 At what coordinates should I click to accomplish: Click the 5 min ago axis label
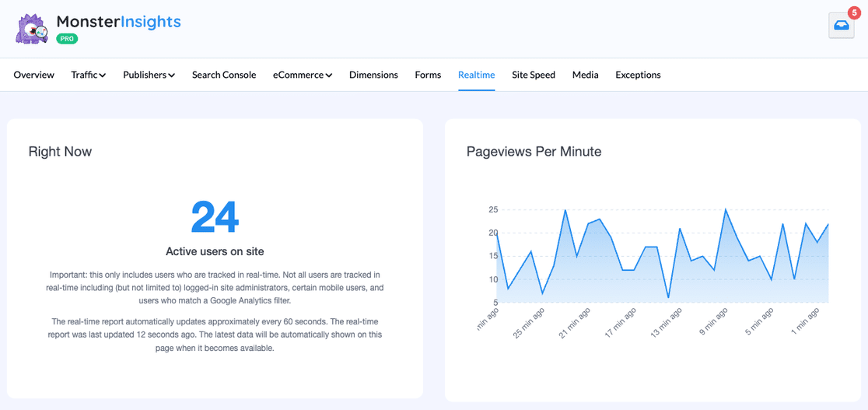[x=761, y=322]
